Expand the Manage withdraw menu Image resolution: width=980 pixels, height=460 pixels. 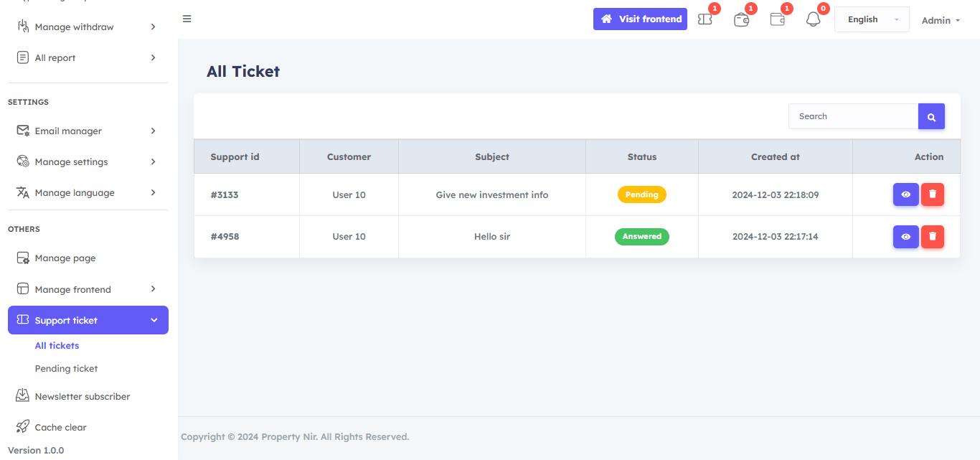click(x=88, y=27)
